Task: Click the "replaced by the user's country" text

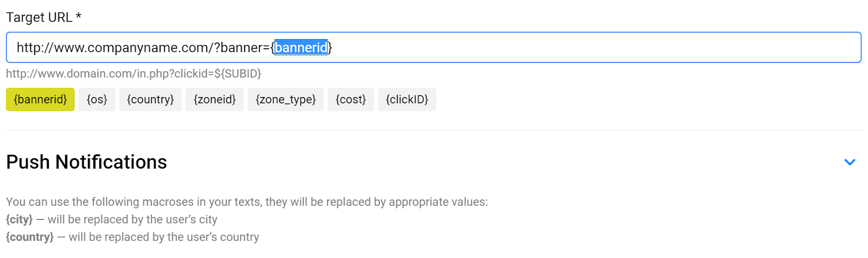Action: click(164, 237)
